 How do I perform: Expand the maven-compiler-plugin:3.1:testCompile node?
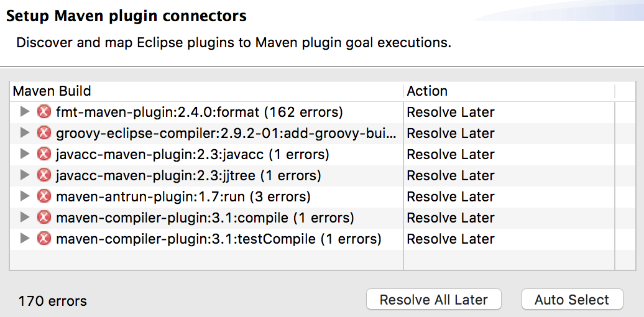[25, 239]
